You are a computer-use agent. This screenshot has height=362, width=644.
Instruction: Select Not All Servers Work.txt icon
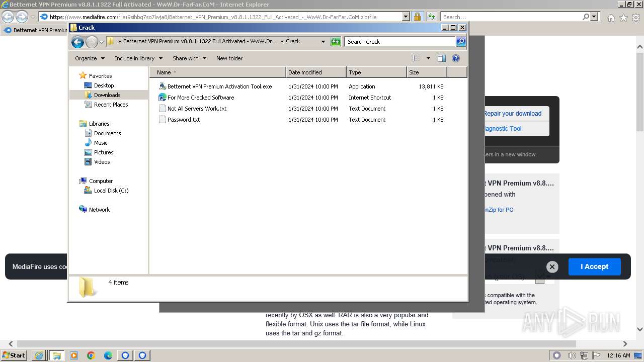pyautogui.click(x=163, y=109)
